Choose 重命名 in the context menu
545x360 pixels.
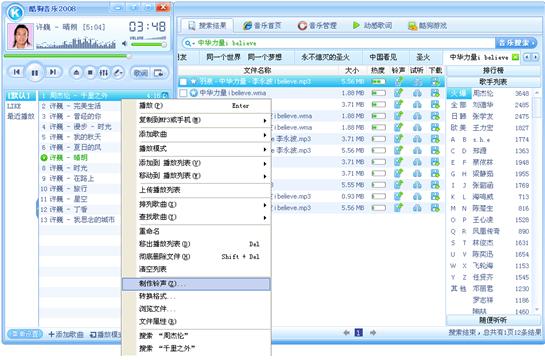pyautogui.click(x=196, y=231)
